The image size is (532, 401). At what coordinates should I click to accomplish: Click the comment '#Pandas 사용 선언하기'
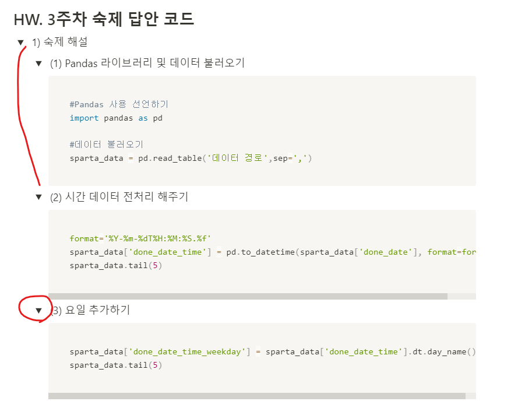119,104
